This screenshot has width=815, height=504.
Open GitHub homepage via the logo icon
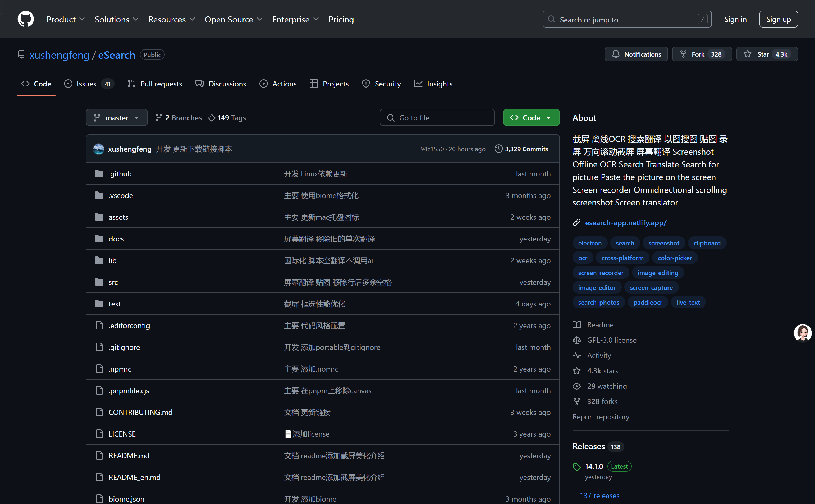pos(25,19)
